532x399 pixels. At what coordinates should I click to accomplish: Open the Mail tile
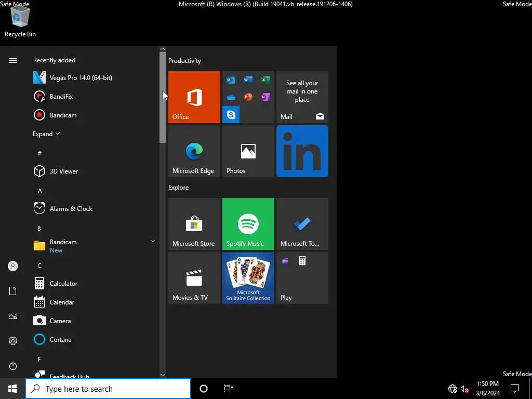(x=302, y=97)
